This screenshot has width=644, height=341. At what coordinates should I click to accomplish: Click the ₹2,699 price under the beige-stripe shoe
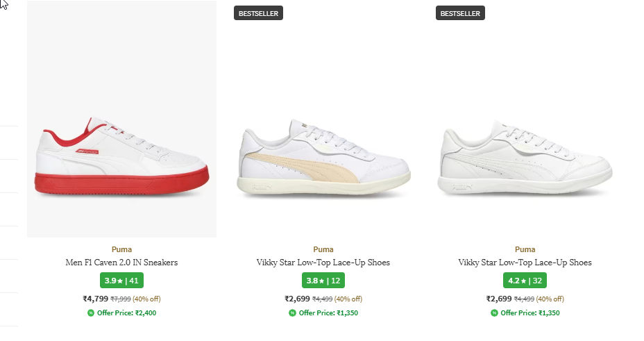(298, 299)
